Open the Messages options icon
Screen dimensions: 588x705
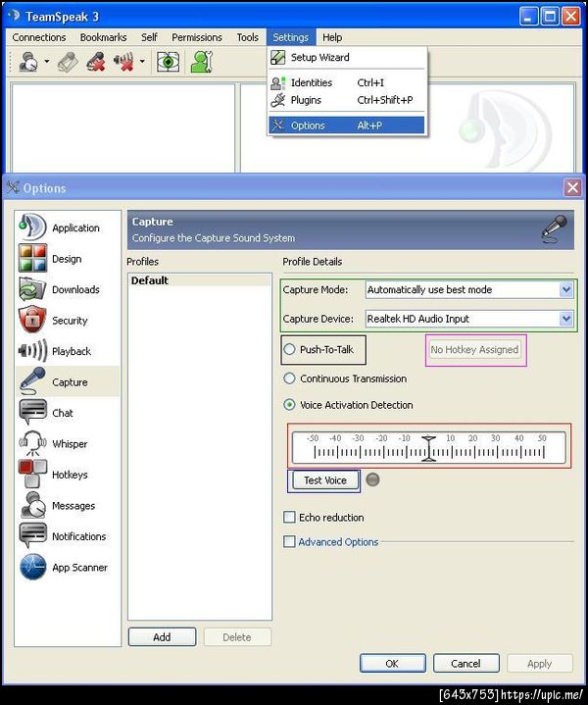pyautogui.click(x=32, y=505)
